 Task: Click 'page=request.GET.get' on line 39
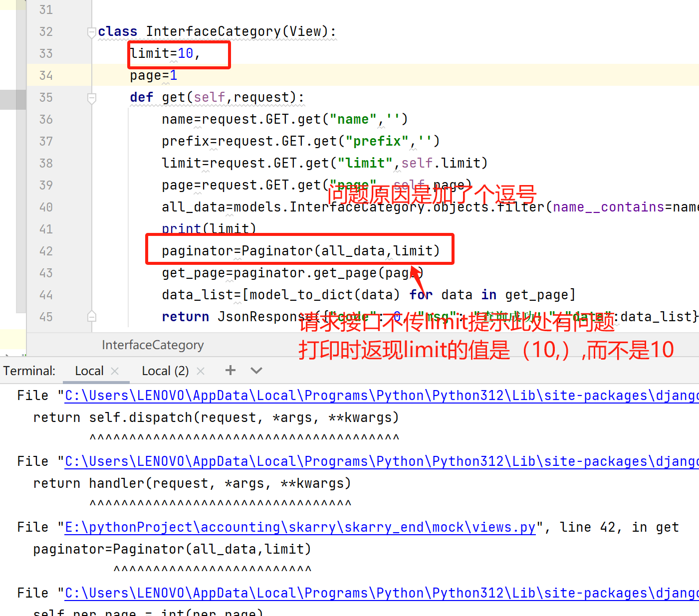click(x=242, y=185)
